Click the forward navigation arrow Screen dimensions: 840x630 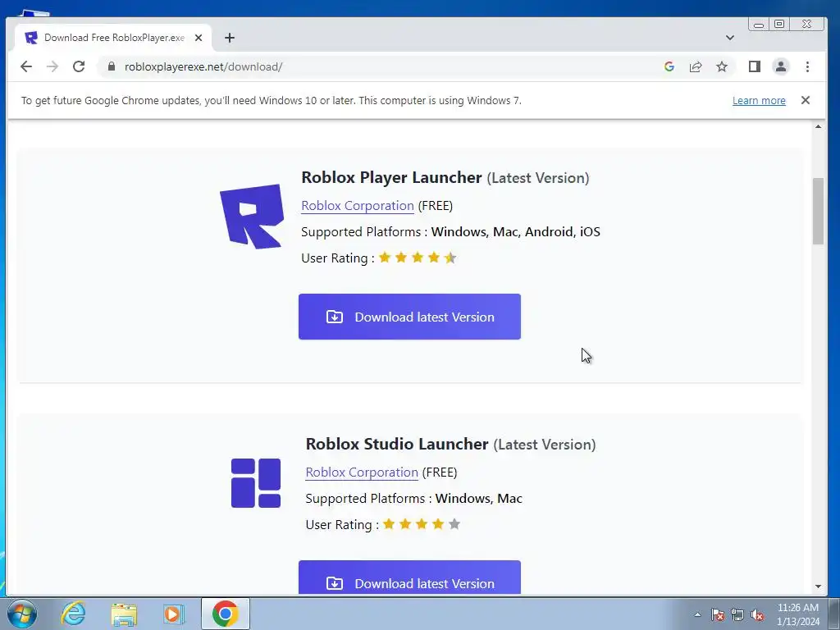tap(52, 66)
